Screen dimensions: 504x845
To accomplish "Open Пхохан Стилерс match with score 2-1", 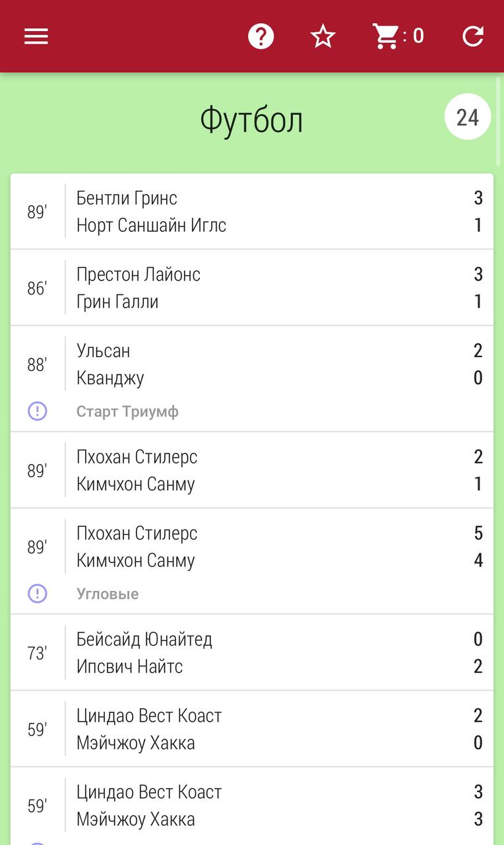I will 252,470.
